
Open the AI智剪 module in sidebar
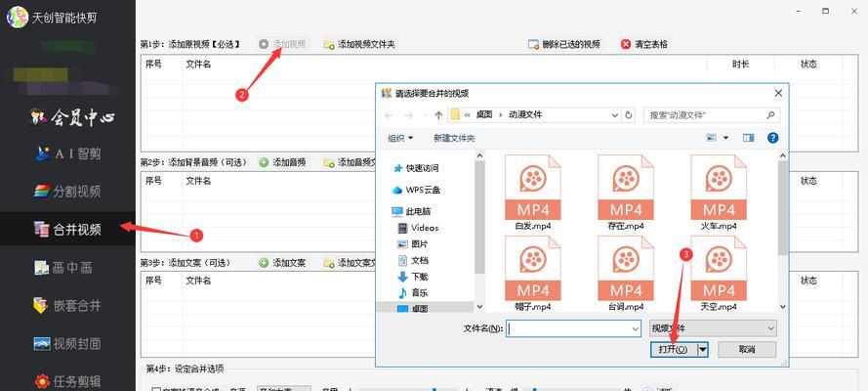click(x=67, y=154)
